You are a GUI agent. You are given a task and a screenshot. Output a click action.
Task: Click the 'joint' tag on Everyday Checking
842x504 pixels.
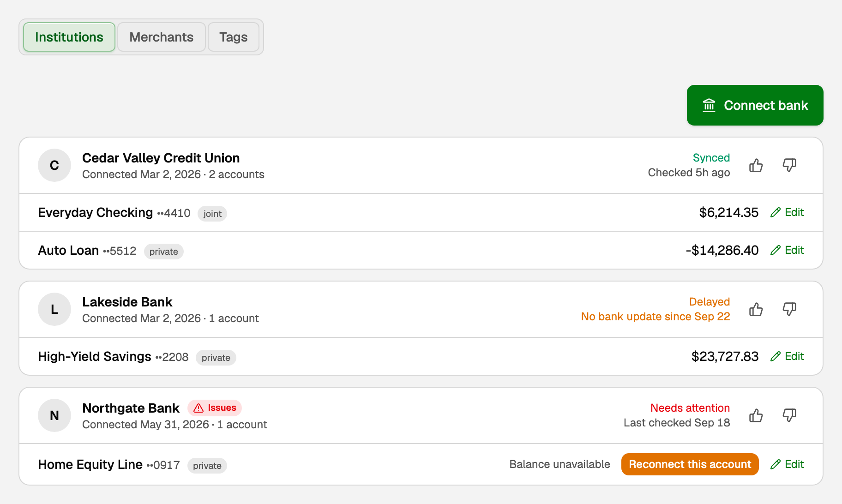[212, 214]
